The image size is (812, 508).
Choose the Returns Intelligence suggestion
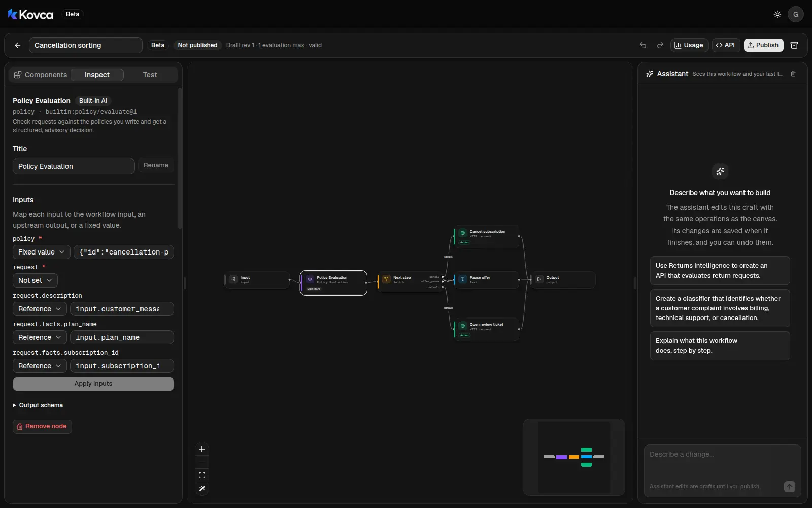[x=720, y=271]
